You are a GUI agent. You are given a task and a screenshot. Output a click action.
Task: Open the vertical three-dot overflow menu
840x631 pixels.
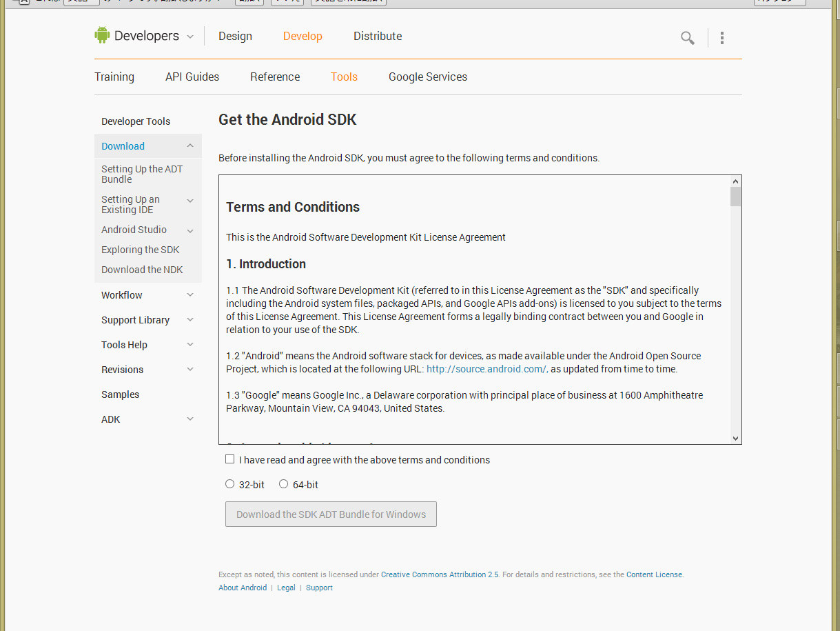721,38
